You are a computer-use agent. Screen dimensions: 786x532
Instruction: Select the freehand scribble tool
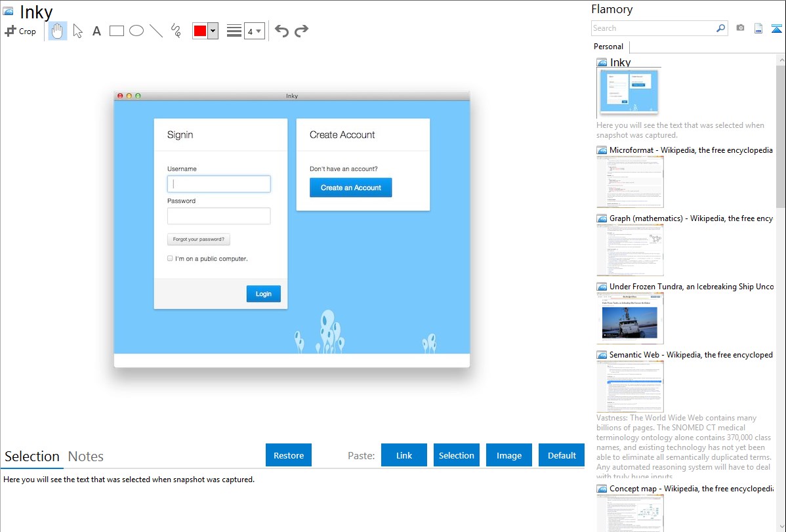pos(176,31)
